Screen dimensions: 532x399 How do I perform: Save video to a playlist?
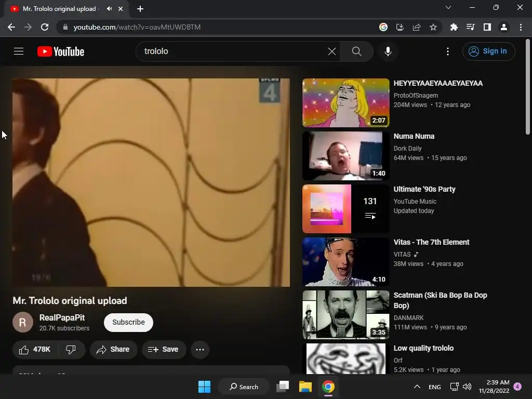pos(164,350)
